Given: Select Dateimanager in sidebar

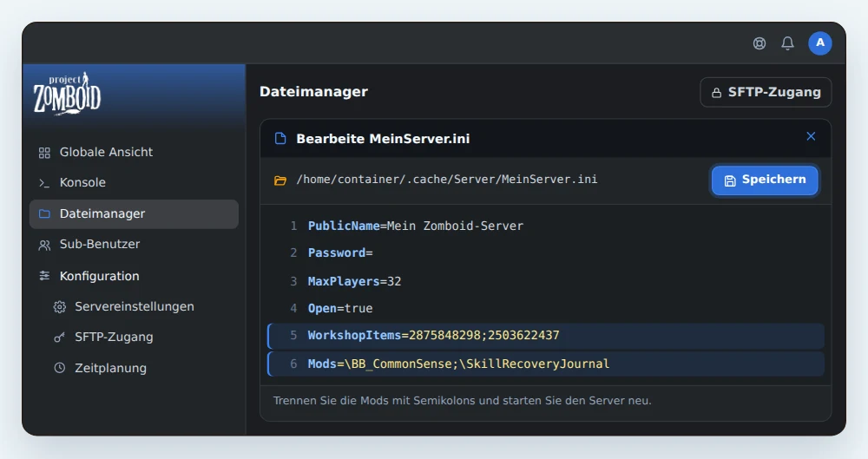Looking at the screenshot, I should (x=134, y=213).
